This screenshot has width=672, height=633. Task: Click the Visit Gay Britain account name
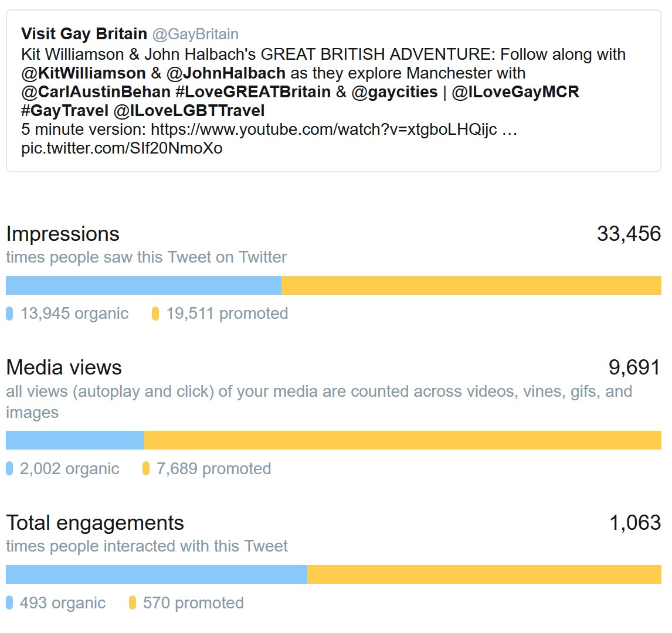click(x=84, y=34)
